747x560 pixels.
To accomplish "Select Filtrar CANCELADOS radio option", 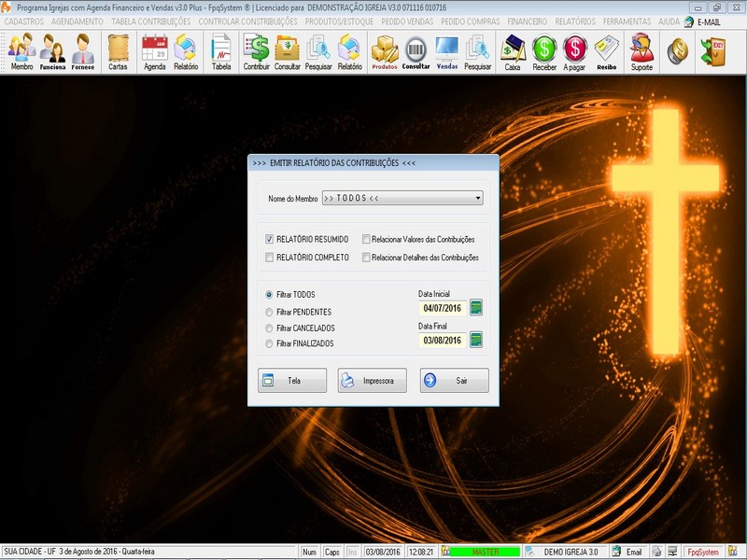I will pos(269,329).
